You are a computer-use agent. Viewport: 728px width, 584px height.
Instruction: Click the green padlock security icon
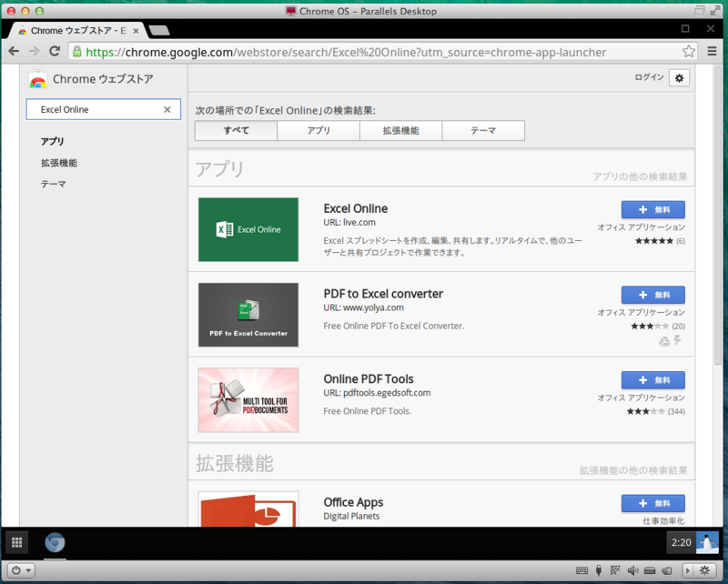tap(77, 51)
